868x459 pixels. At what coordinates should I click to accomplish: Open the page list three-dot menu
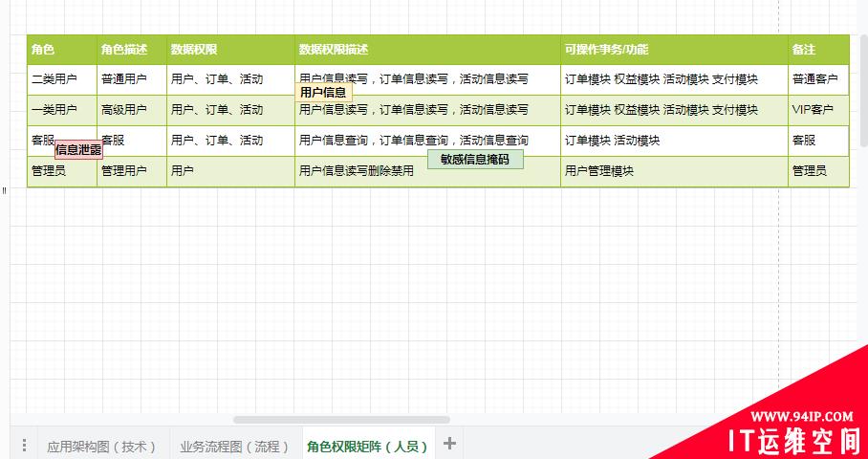[x=24, y=446]
